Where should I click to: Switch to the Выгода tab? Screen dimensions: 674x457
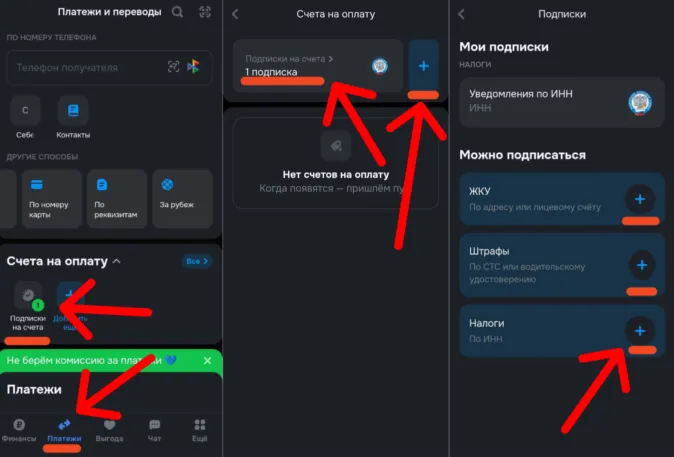coord(109,431)
